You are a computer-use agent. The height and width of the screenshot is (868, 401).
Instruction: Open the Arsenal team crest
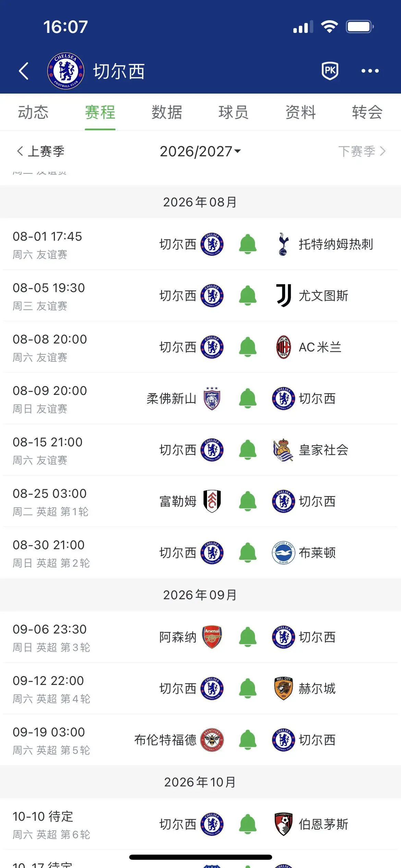[212, 637]
